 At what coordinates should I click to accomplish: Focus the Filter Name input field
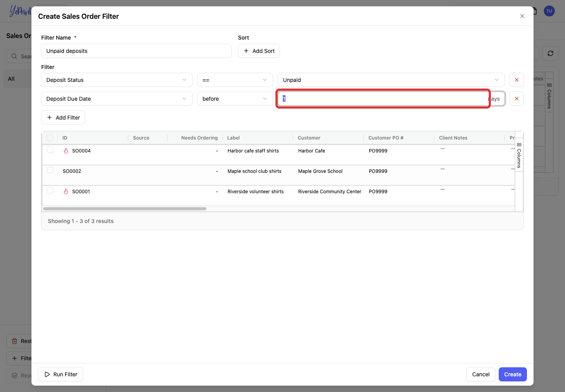point(137,51)
